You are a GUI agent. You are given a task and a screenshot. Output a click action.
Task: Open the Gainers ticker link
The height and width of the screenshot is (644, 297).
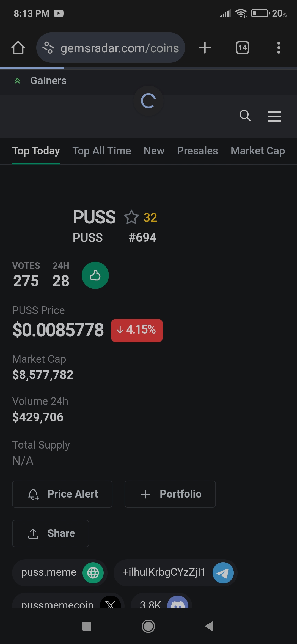pos(48,81)
